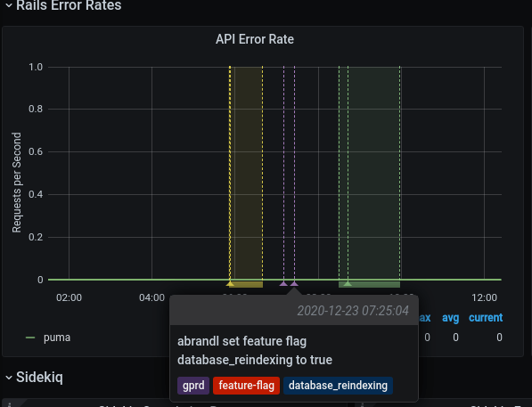The width and height of the screenshot is (532, 407).
Task: Toggle the puma series in legend
Action: pyautogui.click(x=57, y=338)
